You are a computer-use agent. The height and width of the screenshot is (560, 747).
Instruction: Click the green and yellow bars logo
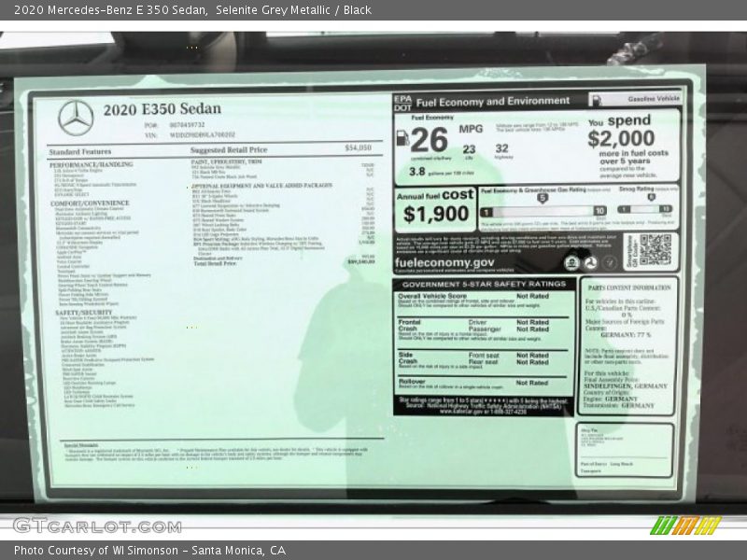tap(684, 526)
